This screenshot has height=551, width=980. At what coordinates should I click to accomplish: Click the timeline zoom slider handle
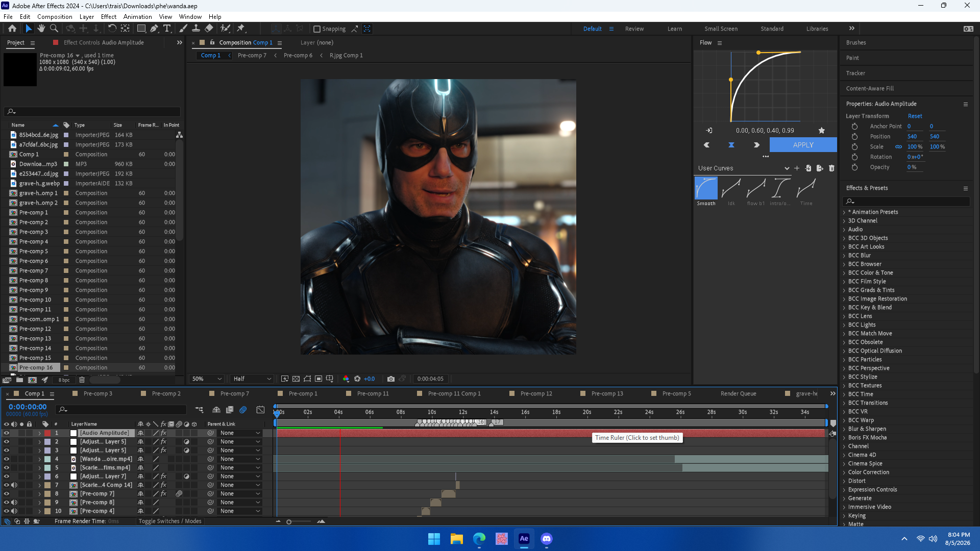click(x=289, y=522)
